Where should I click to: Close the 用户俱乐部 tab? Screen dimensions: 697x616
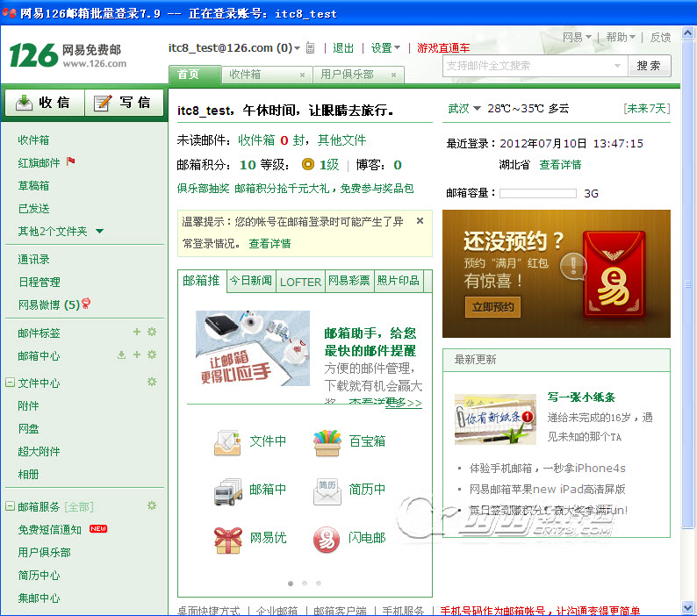[393, 75]
